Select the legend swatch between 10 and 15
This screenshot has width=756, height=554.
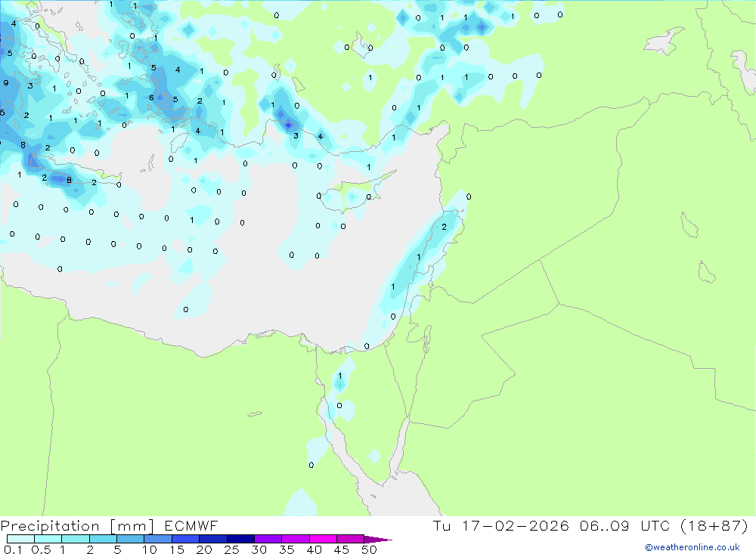(158, 539)
